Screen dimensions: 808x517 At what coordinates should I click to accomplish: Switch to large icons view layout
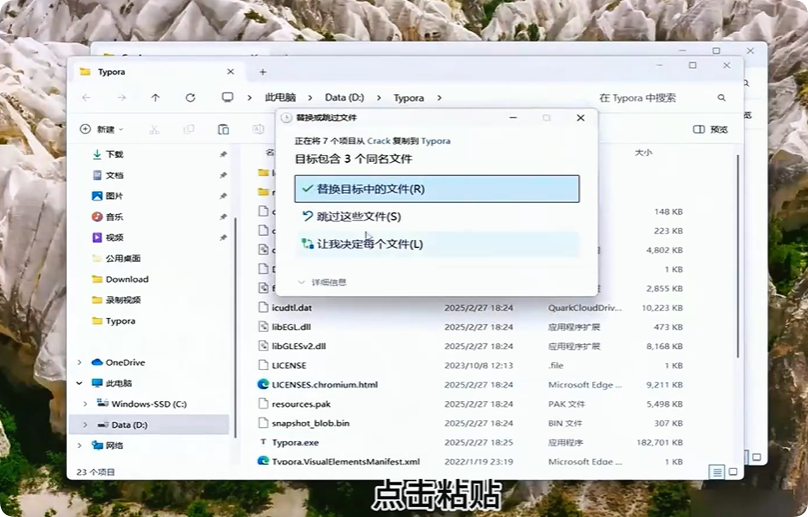[x=733, y=472]
